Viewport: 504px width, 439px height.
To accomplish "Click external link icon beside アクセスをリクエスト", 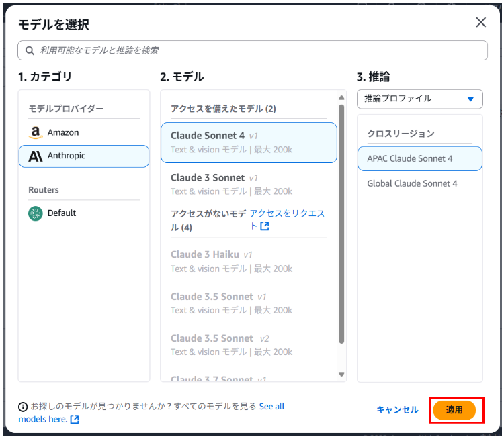I will (x=265, y=226).
